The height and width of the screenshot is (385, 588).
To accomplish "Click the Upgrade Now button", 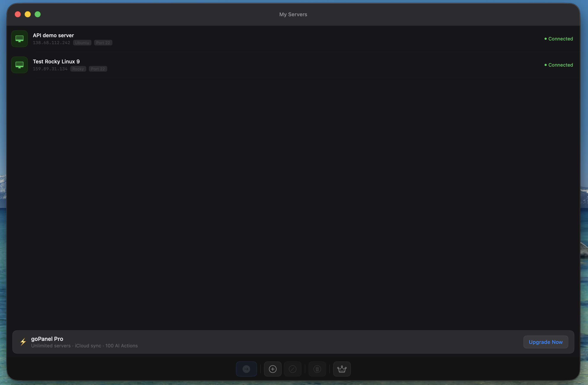I will [545, 342].
